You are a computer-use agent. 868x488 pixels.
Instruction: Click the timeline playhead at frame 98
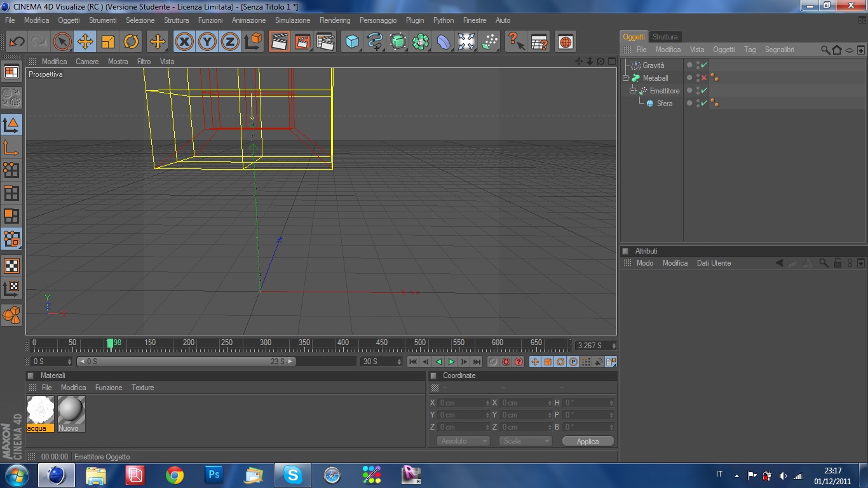point(110,344)
